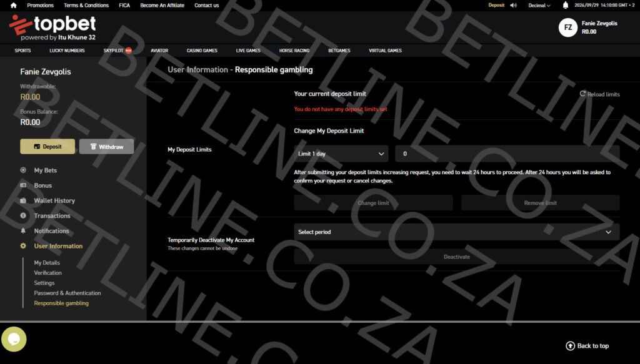Click the Fanie Zevgolis name in the header
The height and width of the screenshot is (364, 640).
(599, 23)
